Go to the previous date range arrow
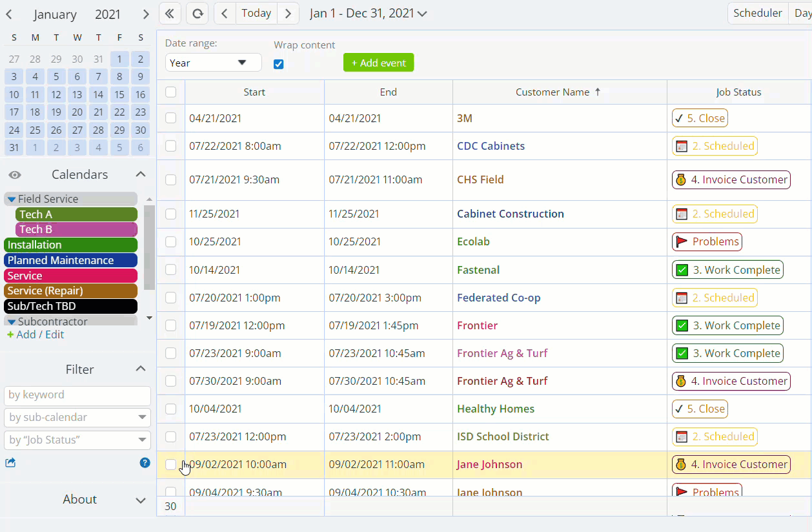The image size is (812, 532). click(225, 14)
